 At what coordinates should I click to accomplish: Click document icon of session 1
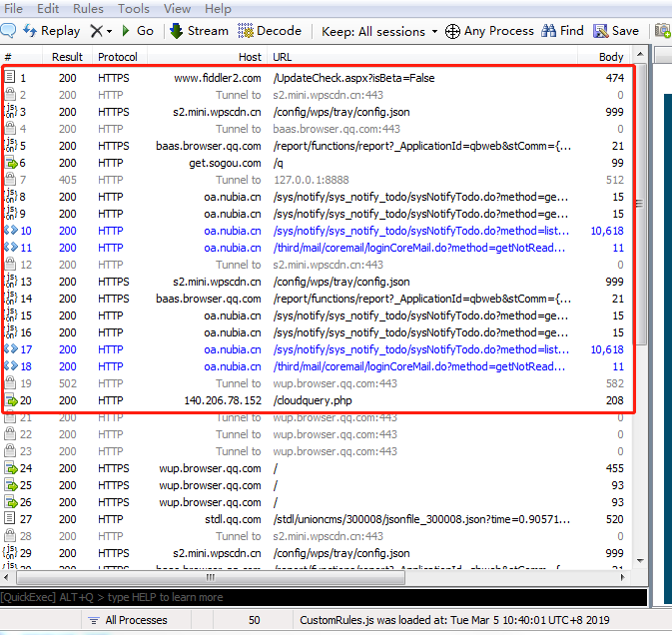point(10,77)
